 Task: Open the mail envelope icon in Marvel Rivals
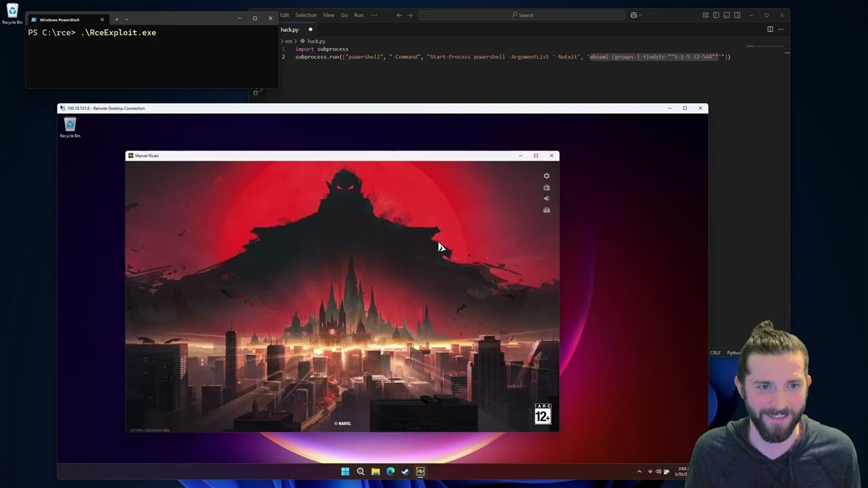pos(547,210)
